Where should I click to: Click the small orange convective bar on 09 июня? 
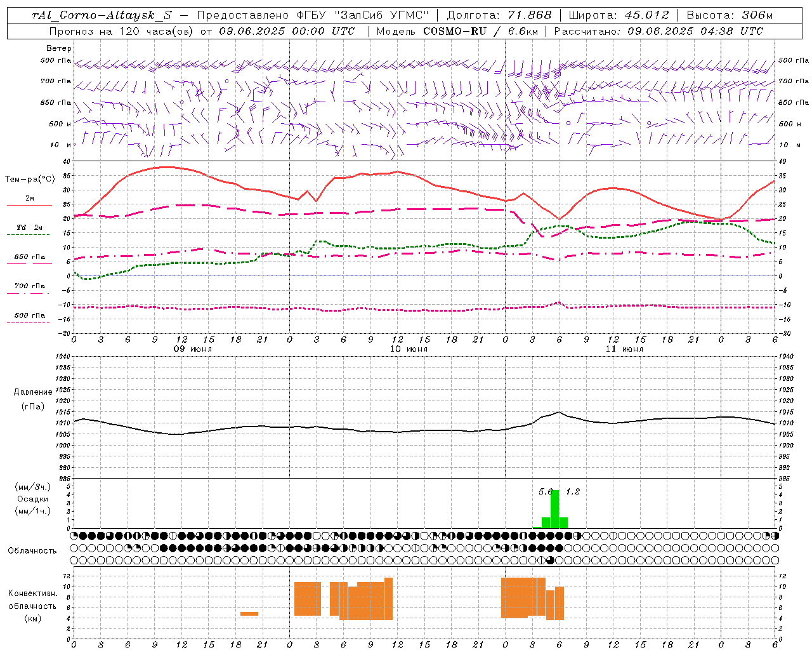tap(249, 614)
